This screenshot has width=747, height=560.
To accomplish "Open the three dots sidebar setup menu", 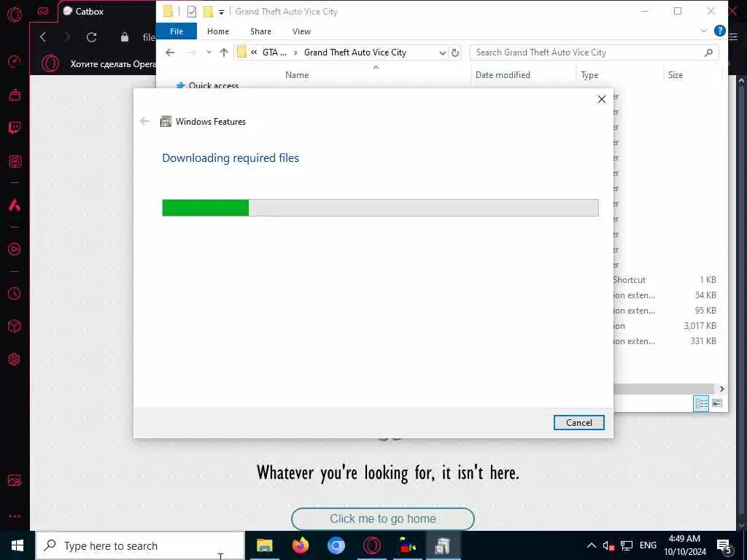I will pos(15,516).
